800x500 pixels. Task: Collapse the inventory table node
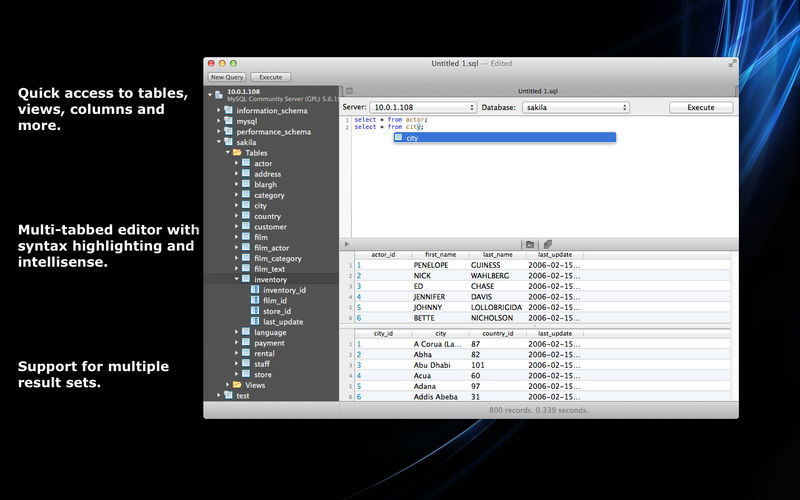pyautogui.click(x=236, y=280)
